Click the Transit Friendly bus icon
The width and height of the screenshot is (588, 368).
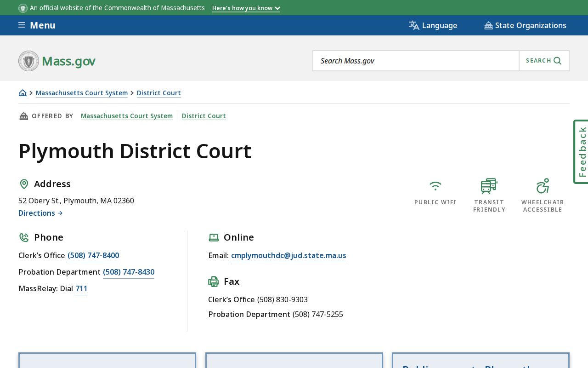click(489, 186)
